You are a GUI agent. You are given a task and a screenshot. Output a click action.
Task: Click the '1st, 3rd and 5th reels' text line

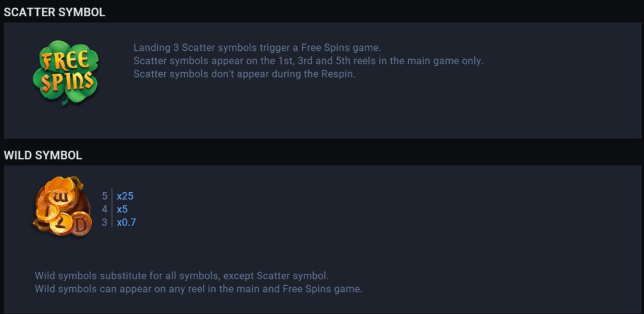click(308, 61)
